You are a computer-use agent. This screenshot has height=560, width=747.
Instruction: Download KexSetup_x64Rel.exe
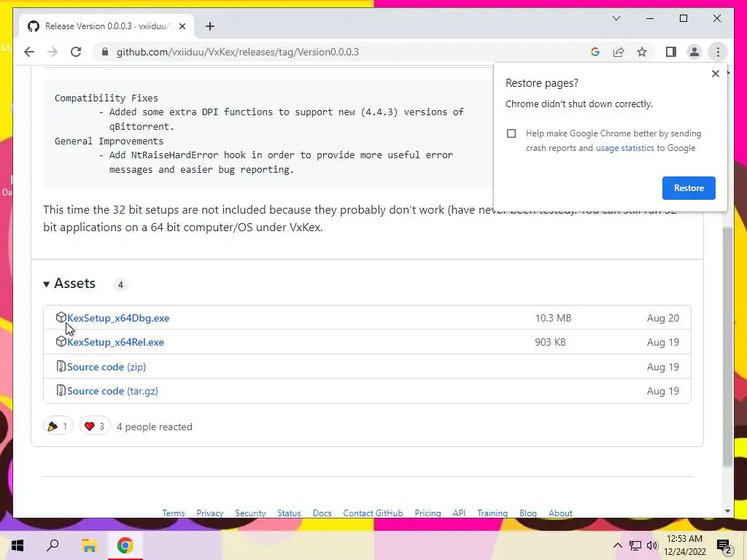tap(115, 342)
